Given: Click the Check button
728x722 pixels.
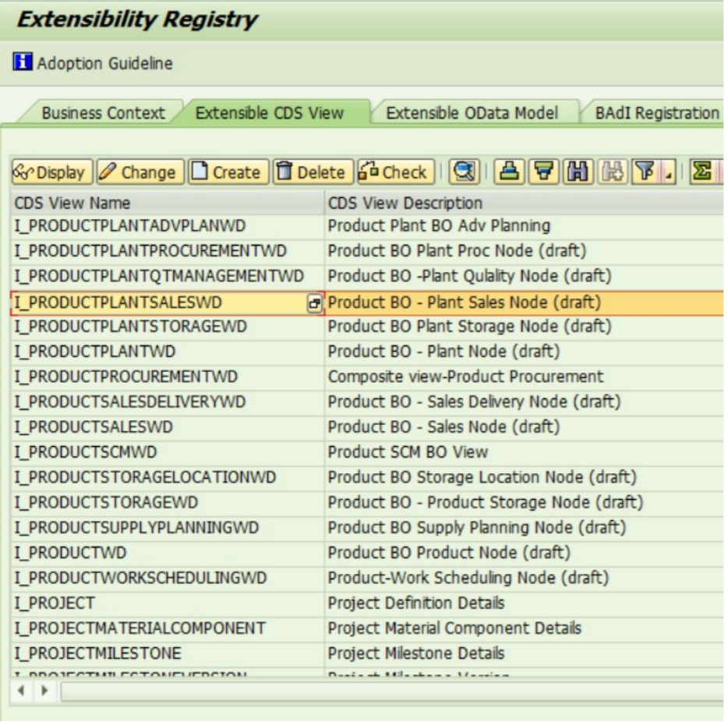Looking at the screenshot, I should pos(395,172).
